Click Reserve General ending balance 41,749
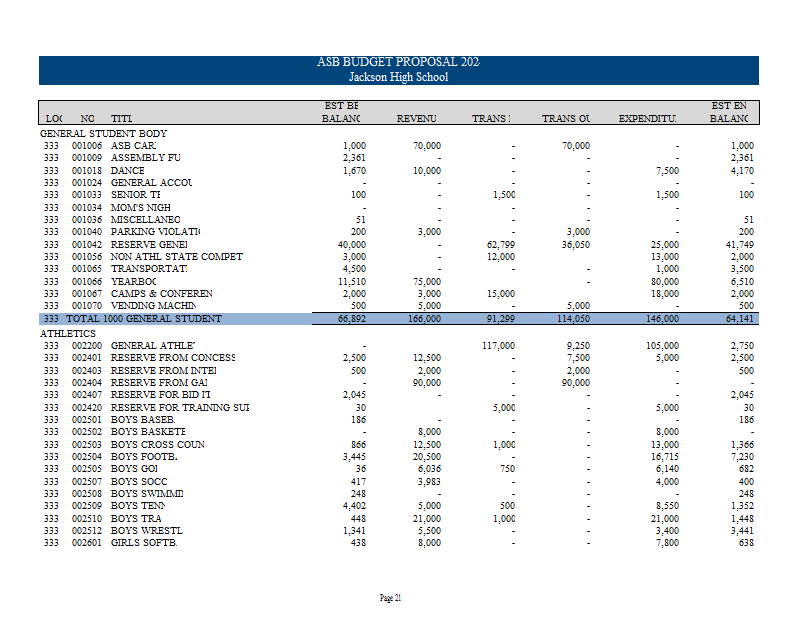The width and height of the screenshot is (800, 618). coord(739,244)
